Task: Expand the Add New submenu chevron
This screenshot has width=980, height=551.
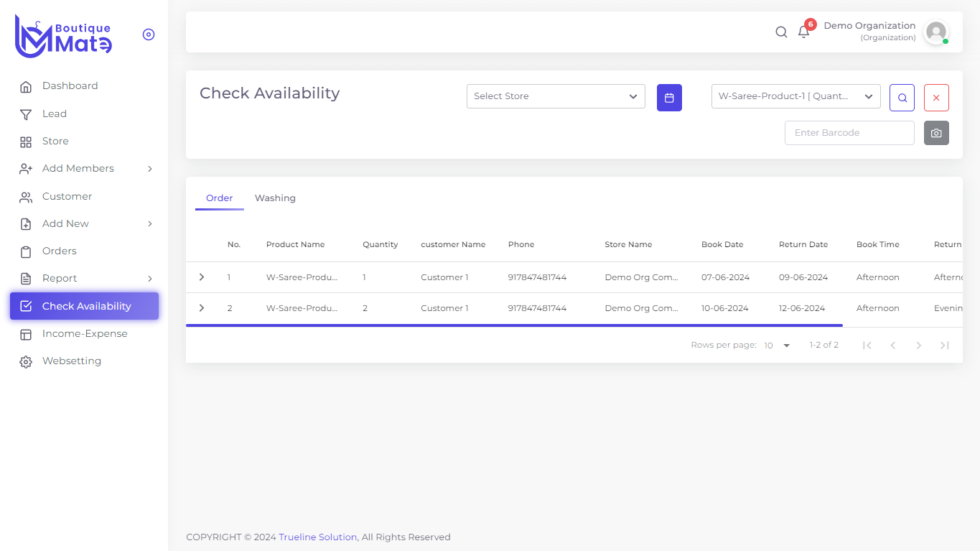Action: click(x=150, y=223)
